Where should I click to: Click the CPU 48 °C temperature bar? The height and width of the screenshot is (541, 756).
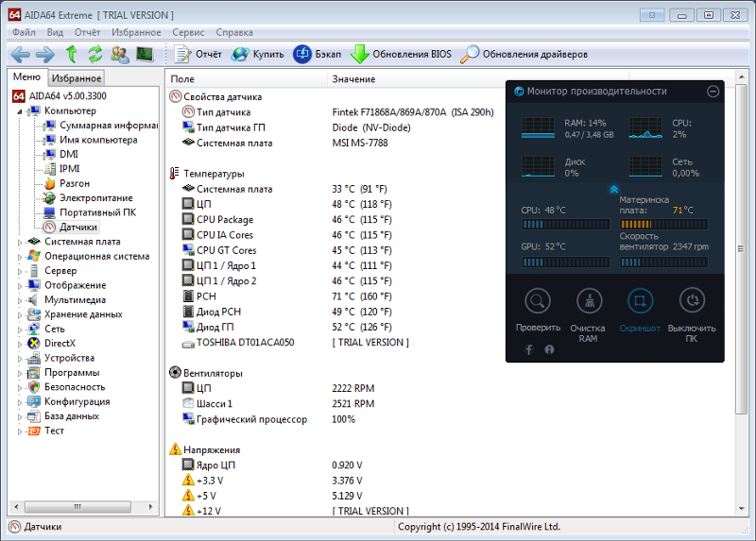(565, 224)
